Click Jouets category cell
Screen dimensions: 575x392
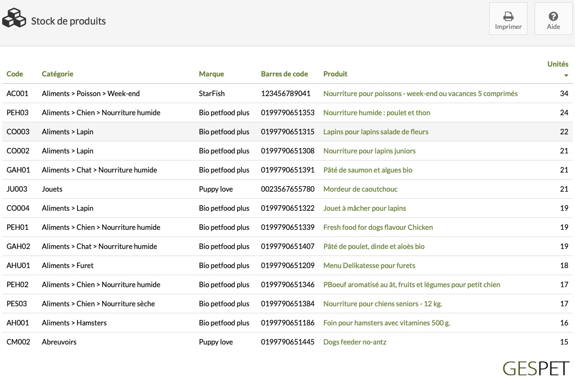click(x=52, y=189)
